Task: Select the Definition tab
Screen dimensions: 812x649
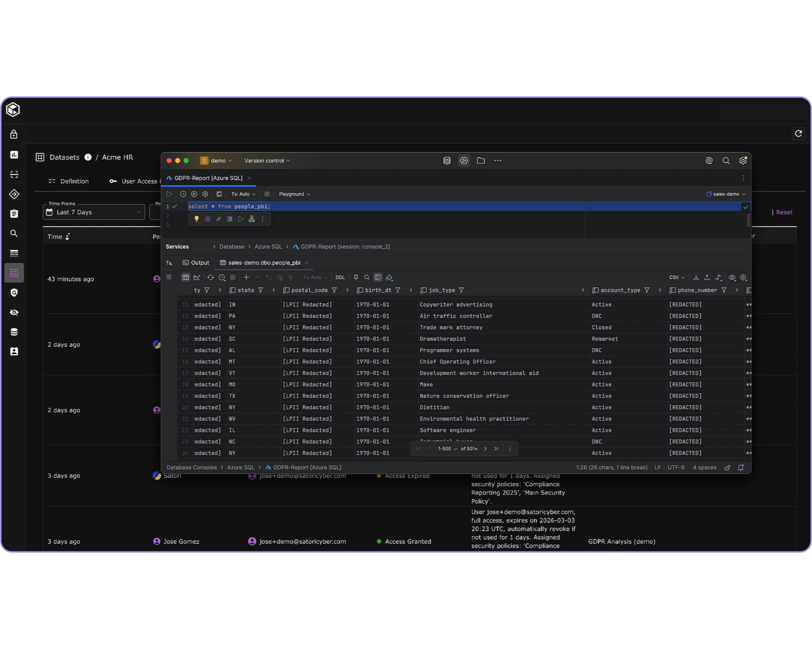Action: 69,181
